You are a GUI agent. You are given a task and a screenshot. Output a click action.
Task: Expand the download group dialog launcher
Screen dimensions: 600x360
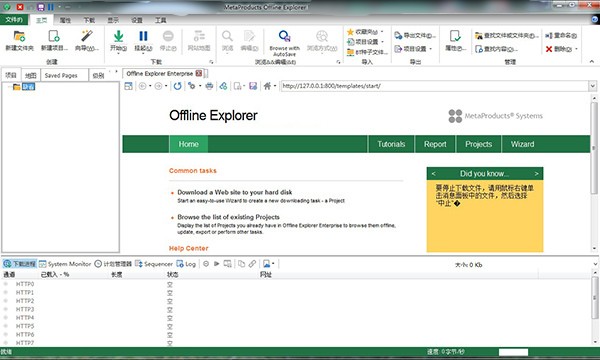pyautogui.click(x=211, y=62)
